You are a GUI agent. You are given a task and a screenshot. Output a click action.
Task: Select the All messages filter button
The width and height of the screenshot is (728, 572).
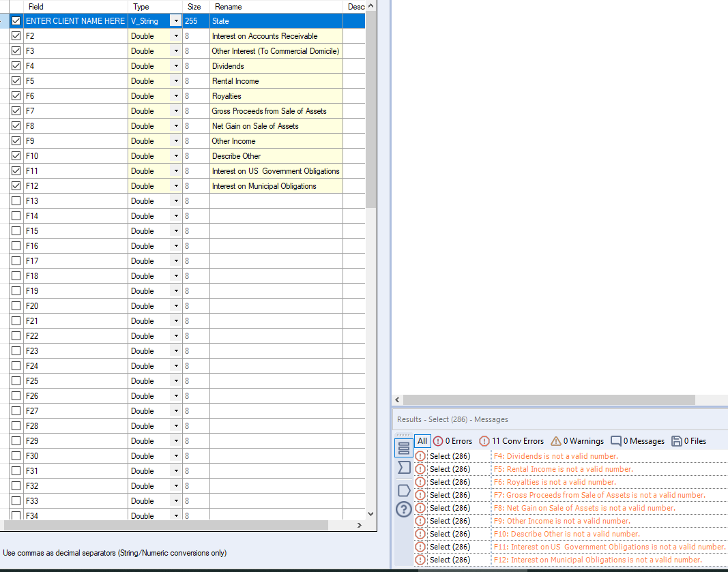(422, 440)
